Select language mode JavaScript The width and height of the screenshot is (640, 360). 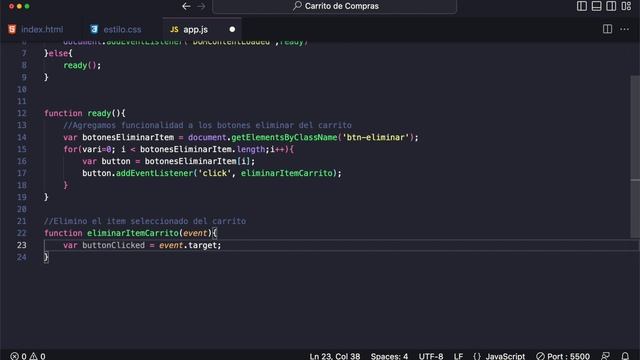click(x=505, y=356)
